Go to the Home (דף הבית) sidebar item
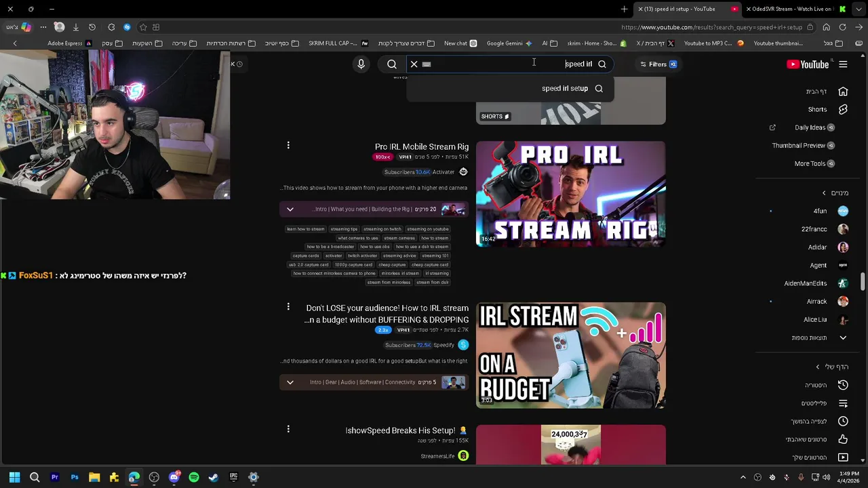The image size is (868, 488). (826, 91)
